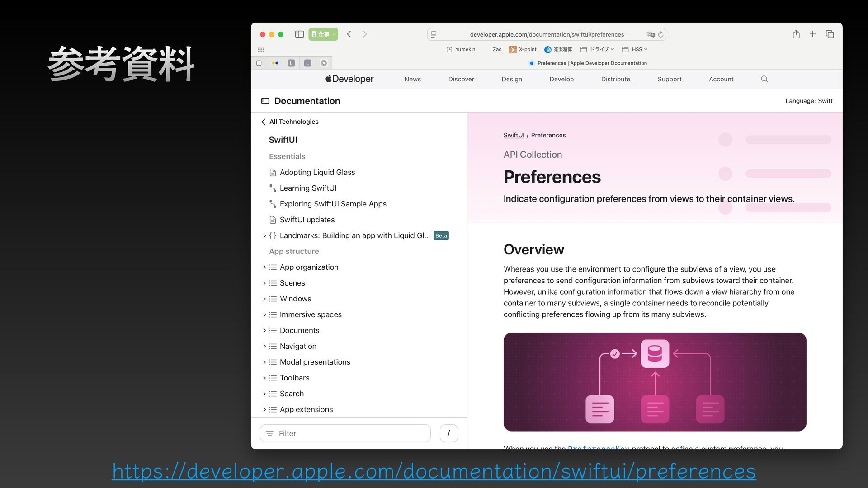Expand Documents section
This screenshot has height=488, width=868.
[x=264, y=330]
